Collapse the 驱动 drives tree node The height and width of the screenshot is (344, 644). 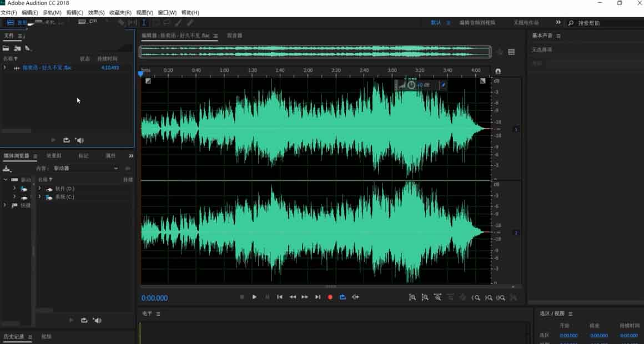pyautogui.click(x=6, y=180)
